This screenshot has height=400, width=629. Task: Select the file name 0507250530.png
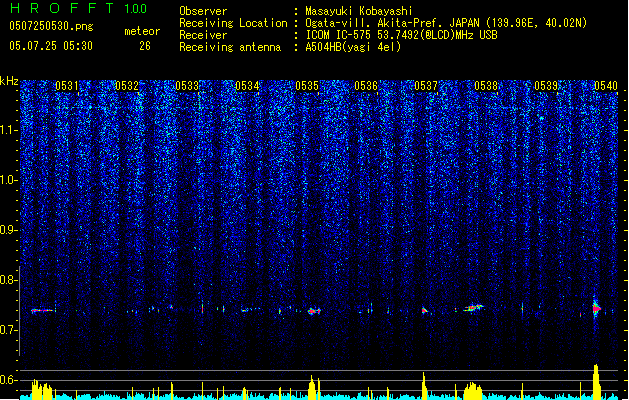click(x=51, y=26)
